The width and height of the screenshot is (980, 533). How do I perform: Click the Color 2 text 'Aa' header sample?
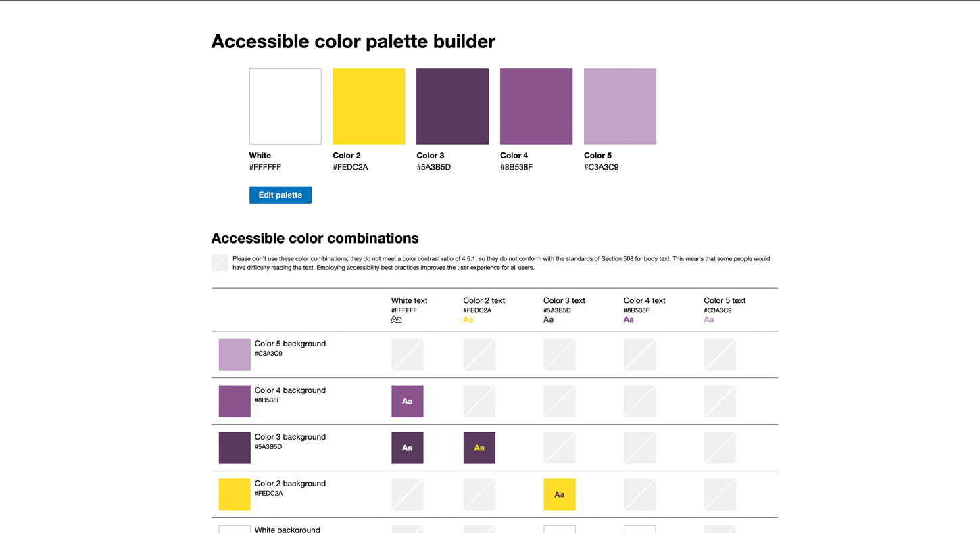tap(468, 319)
